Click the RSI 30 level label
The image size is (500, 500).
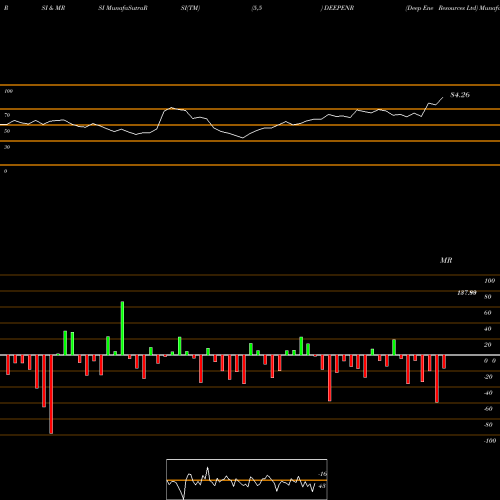coord(7,147)
